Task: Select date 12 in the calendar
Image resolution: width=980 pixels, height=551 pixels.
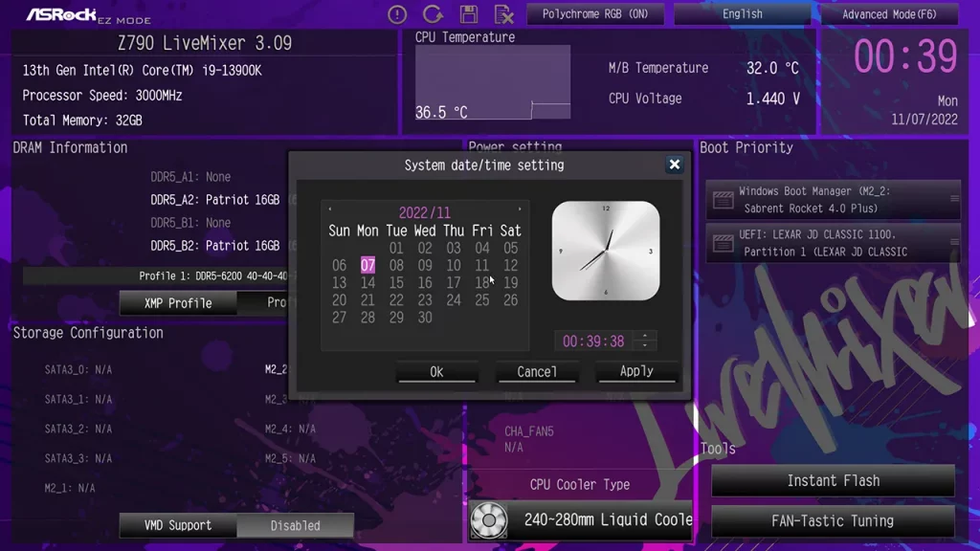Action: click(511, 266)
